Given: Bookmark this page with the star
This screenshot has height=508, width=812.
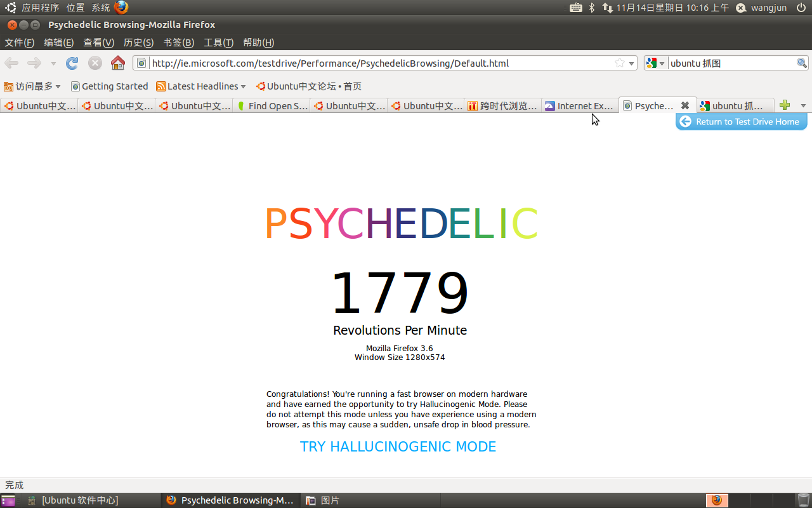Looking at the screenshot, I should tap(620, 63).
